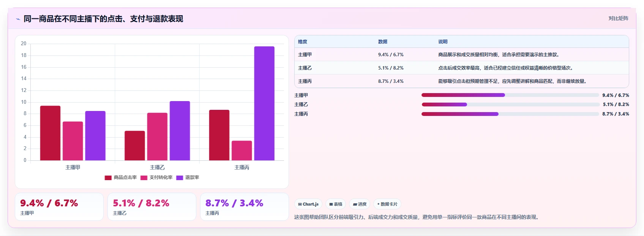Click the small icon before the card title

click(18, 19)
